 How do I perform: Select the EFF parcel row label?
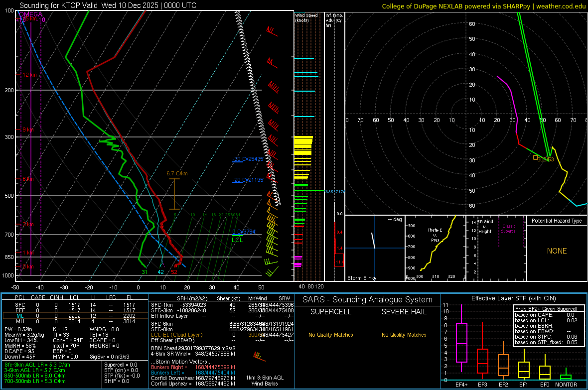pos(20,310)
